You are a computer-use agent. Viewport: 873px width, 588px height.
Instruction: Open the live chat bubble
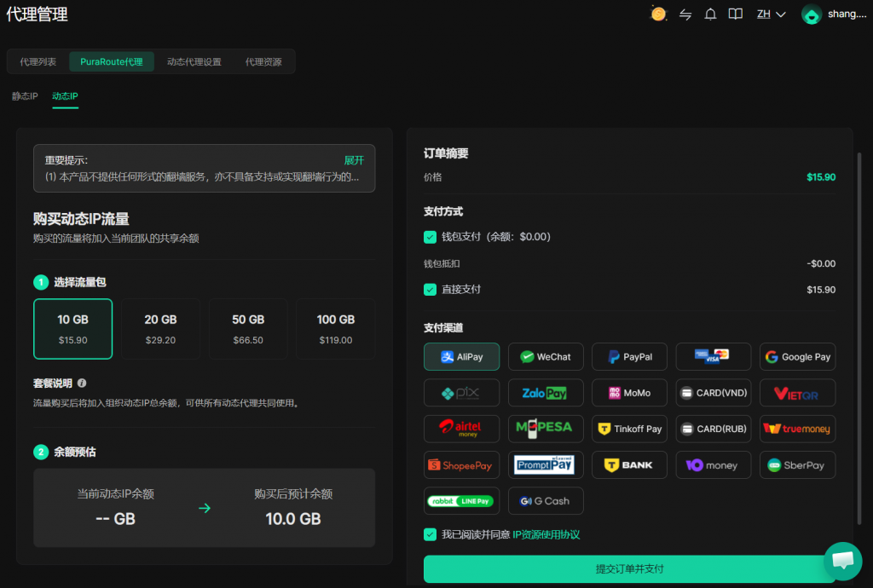tap(843, 561)
